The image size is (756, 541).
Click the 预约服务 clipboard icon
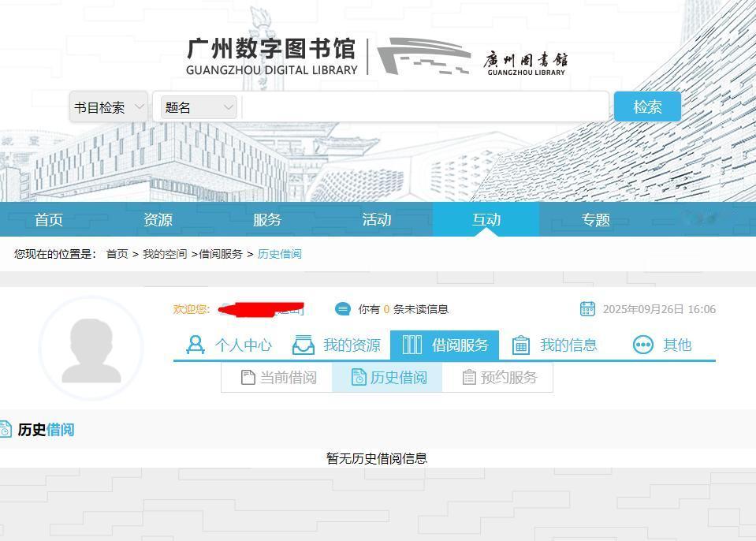tap(468, 378)
